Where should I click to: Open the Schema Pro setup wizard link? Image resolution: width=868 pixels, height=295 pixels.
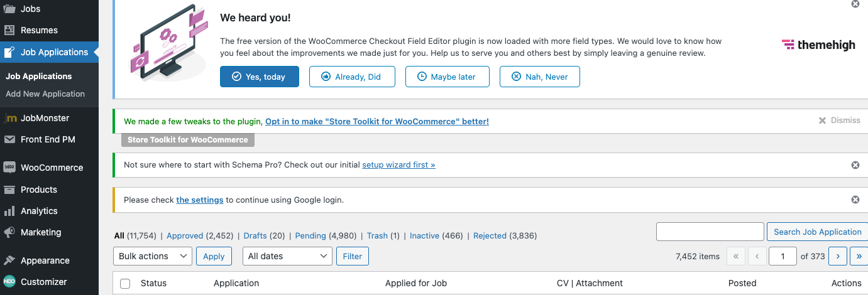click(x=398, y=165)
